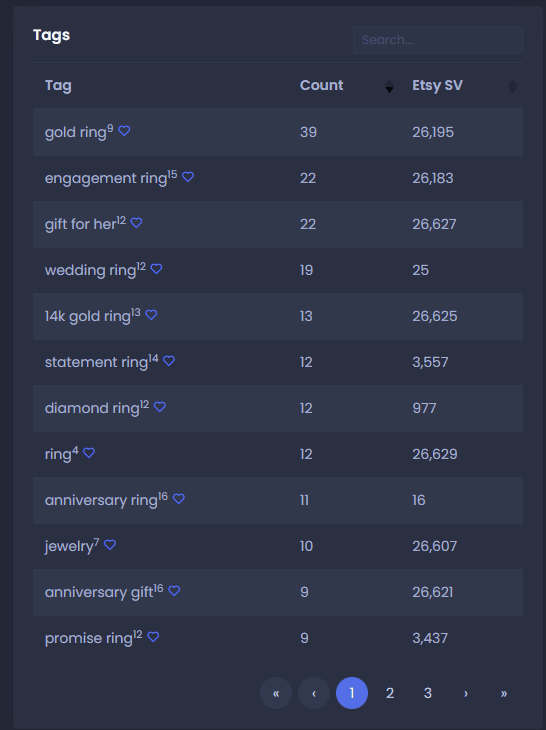Favorite the ring tag heart icon
This screenshot has height=730, width=546.
(x=89, y=453)
